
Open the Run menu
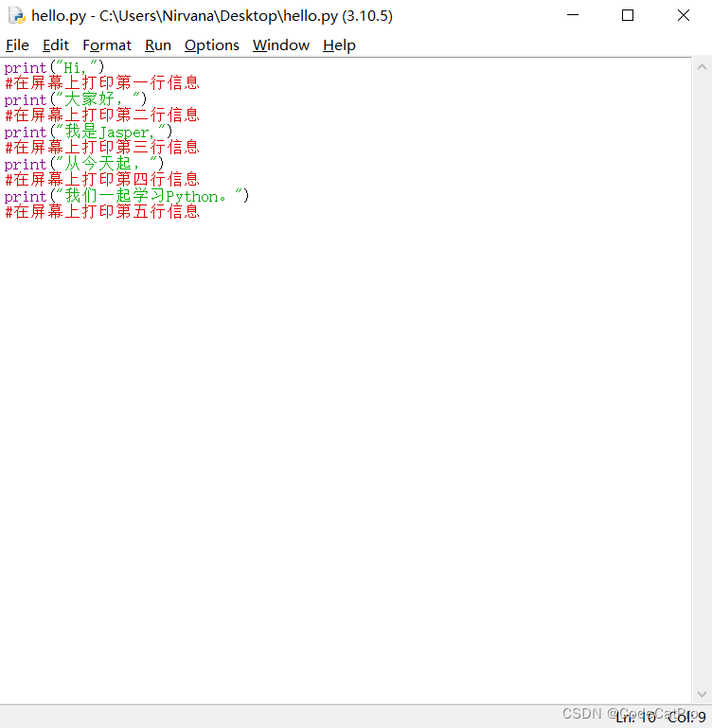point(158,45)
